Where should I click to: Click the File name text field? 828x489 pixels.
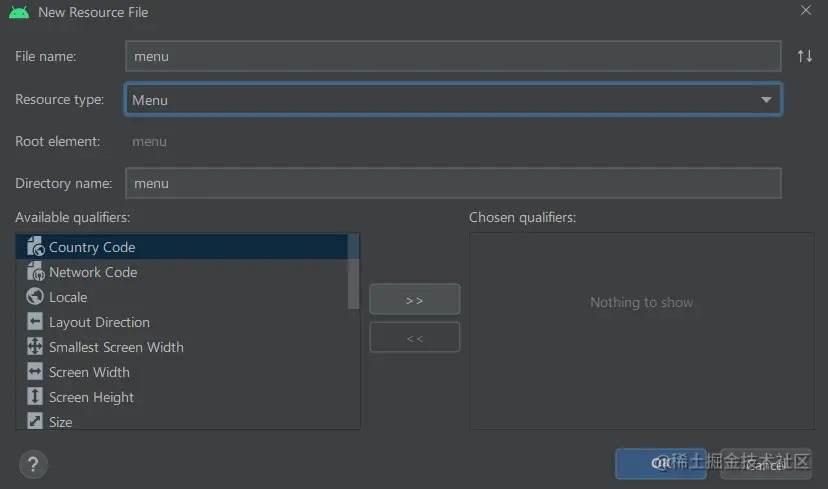[453, 56]
